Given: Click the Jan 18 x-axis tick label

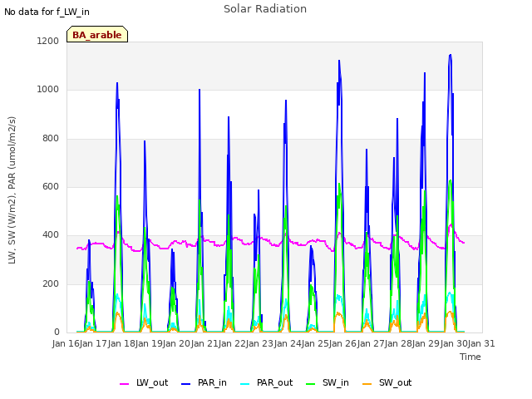Looking at the screenshot, I should click(x=121, y=343).
